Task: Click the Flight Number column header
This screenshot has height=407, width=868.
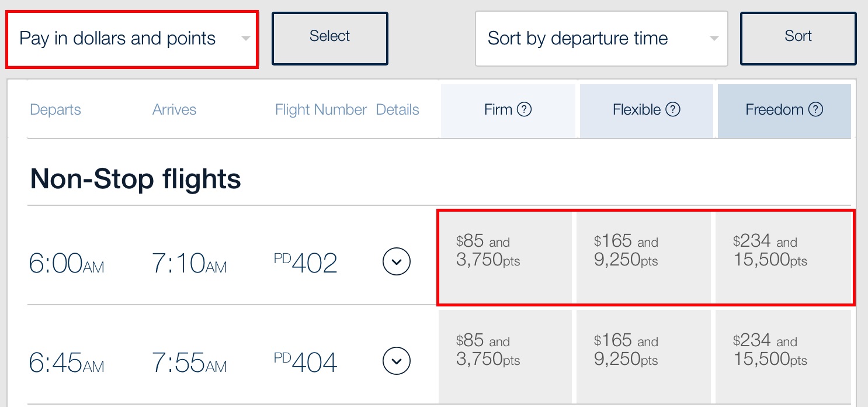Action: click(x=321, y=110)
